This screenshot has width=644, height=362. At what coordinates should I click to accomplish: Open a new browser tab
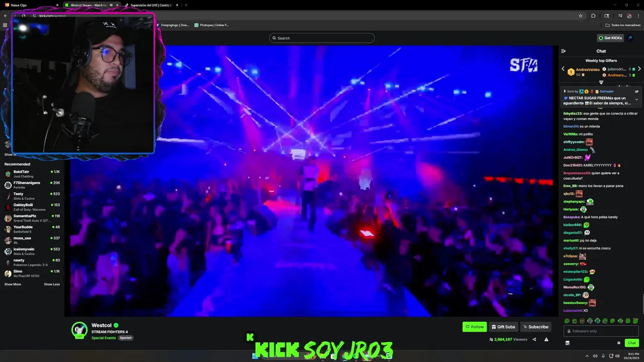186,5
